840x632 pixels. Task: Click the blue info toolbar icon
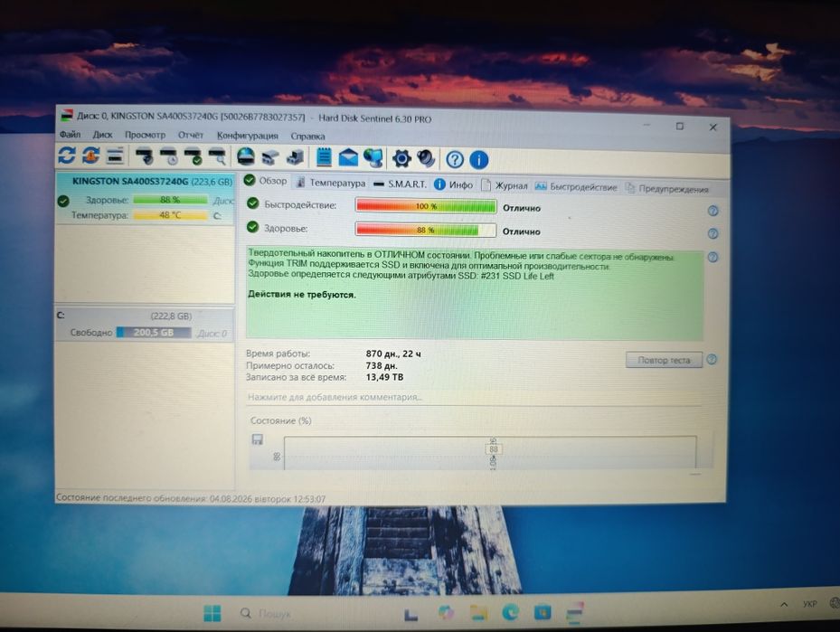[x=479, y=160]
